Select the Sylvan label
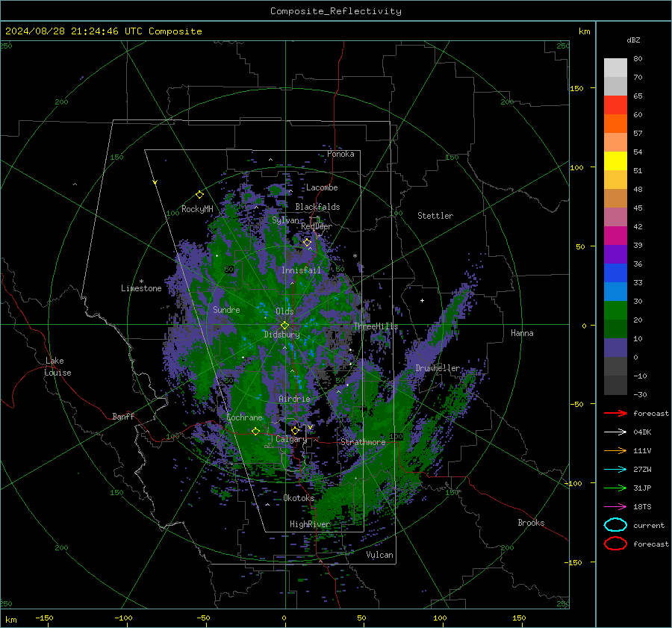The image size is (672, 628). (285, 220)
